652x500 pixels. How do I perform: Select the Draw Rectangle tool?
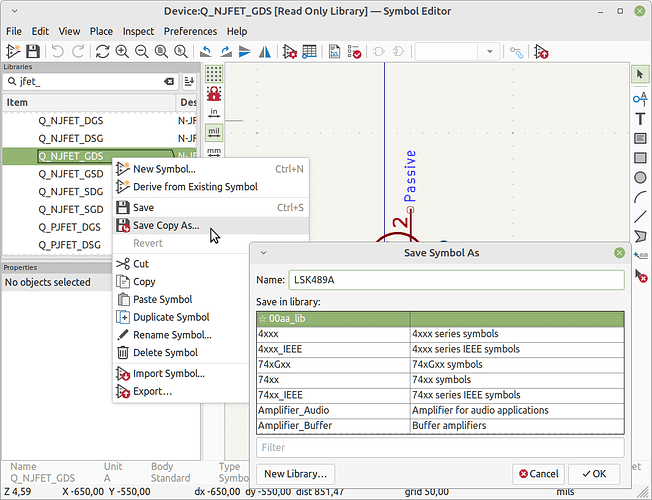pyautogui.click(x=640, y=158)
